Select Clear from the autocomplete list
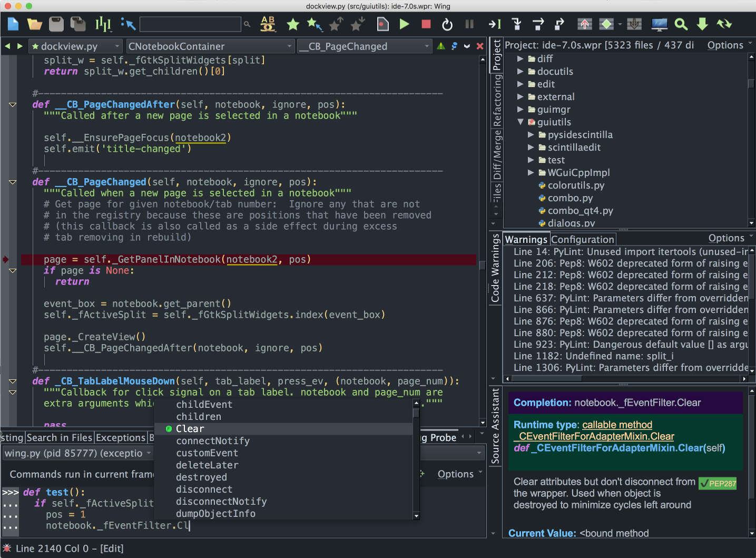The image size is (756, 558). (x=190, y=428)
